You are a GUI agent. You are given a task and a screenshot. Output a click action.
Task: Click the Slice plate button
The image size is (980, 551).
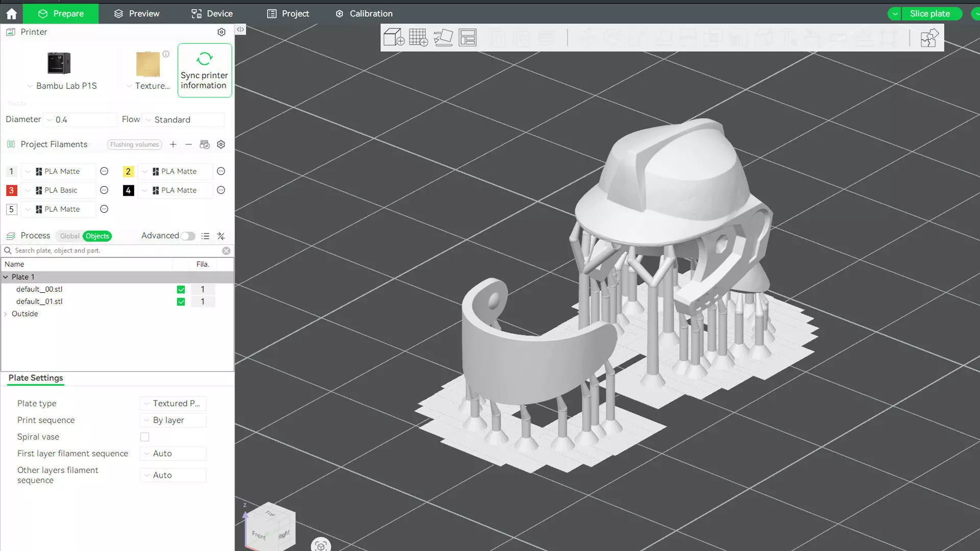click(x=929, y=14)
